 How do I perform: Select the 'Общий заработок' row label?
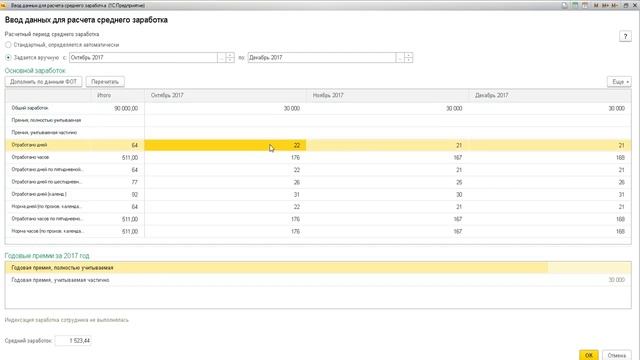point(30,108)
